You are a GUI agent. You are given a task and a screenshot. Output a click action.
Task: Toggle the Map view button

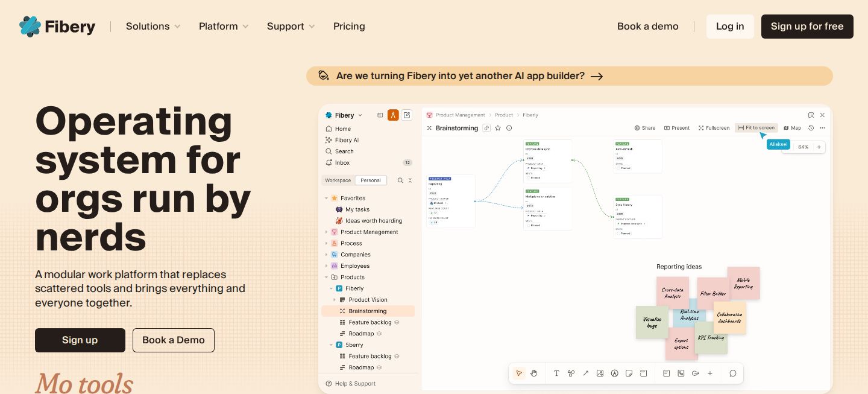pyautogui.click(x=793, y=128)
